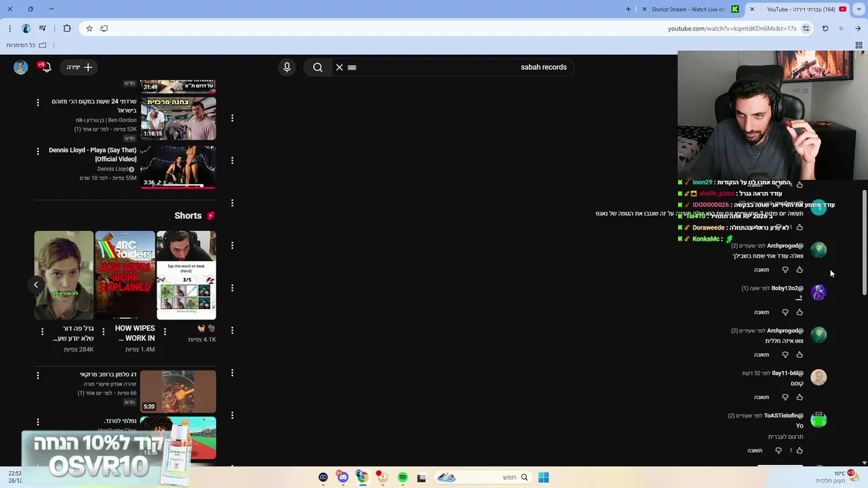Like Archprogod's comment וואו איזה חללית

tap(800, 354)
